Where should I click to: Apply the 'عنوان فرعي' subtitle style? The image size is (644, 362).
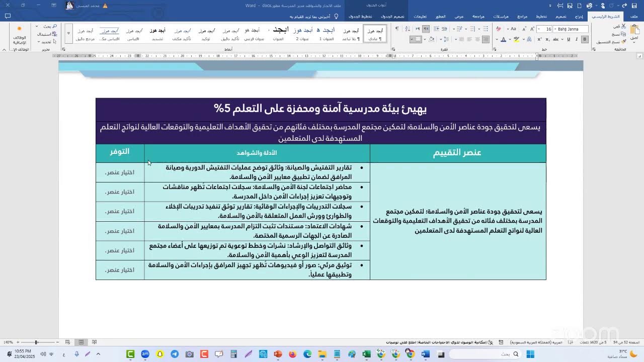click(x=254, y=34)
